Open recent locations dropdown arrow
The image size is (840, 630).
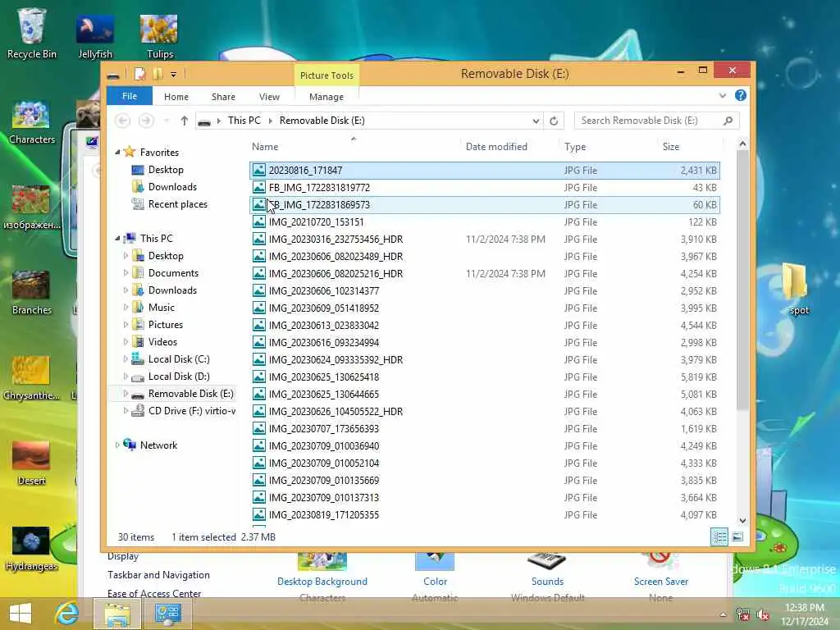tap(166, 121)
